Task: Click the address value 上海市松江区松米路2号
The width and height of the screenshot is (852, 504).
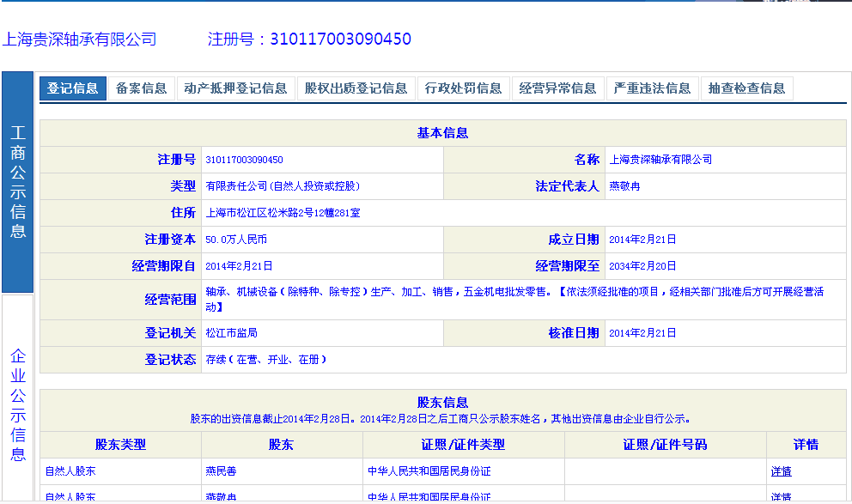Action: [283, 213]
